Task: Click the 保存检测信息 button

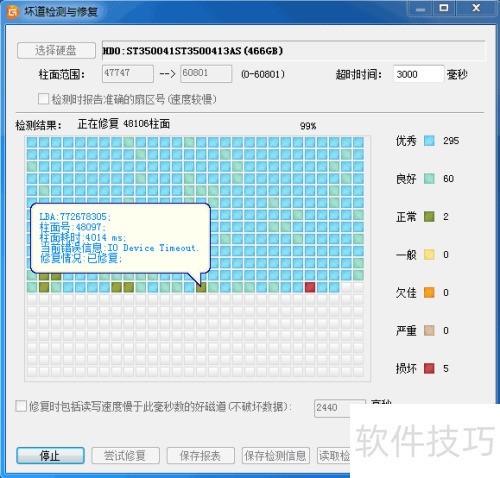Action: pyautogui.click(x=276, y=455)
